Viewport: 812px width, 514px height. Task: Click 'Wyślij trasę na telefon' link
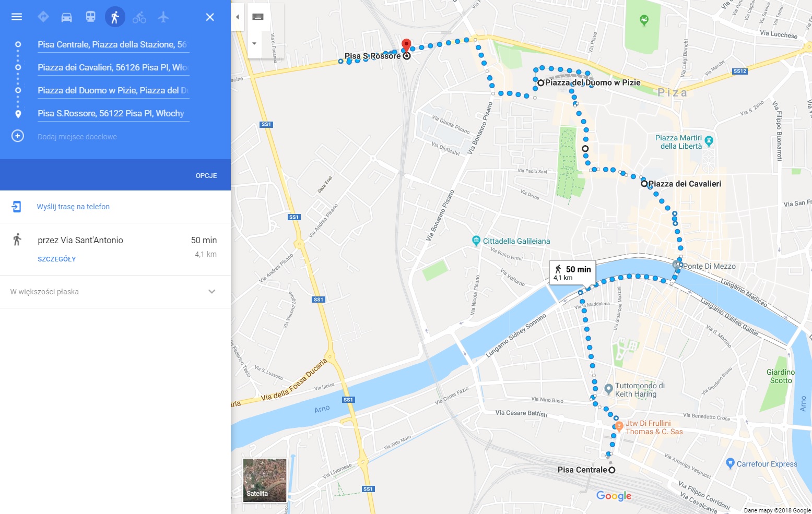point(73,207)
